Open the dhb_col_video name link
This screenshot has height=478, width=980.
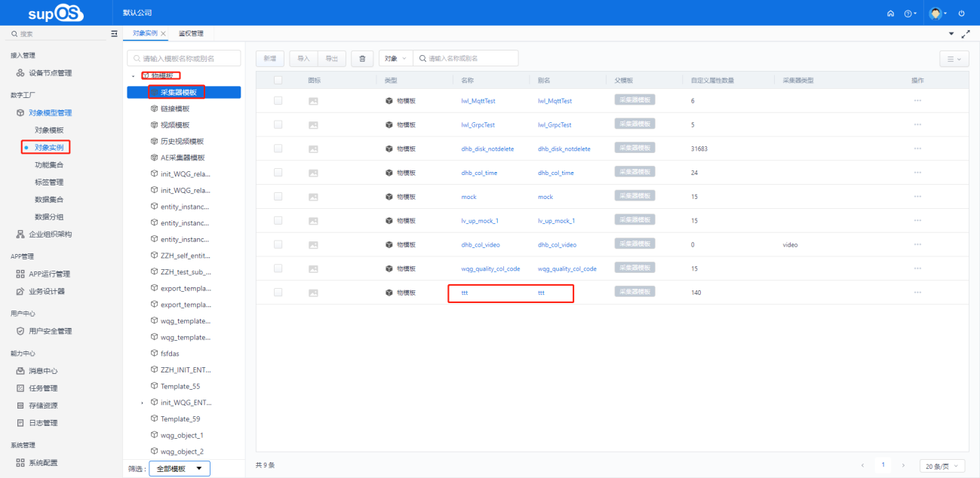click(x=480, y=245)
